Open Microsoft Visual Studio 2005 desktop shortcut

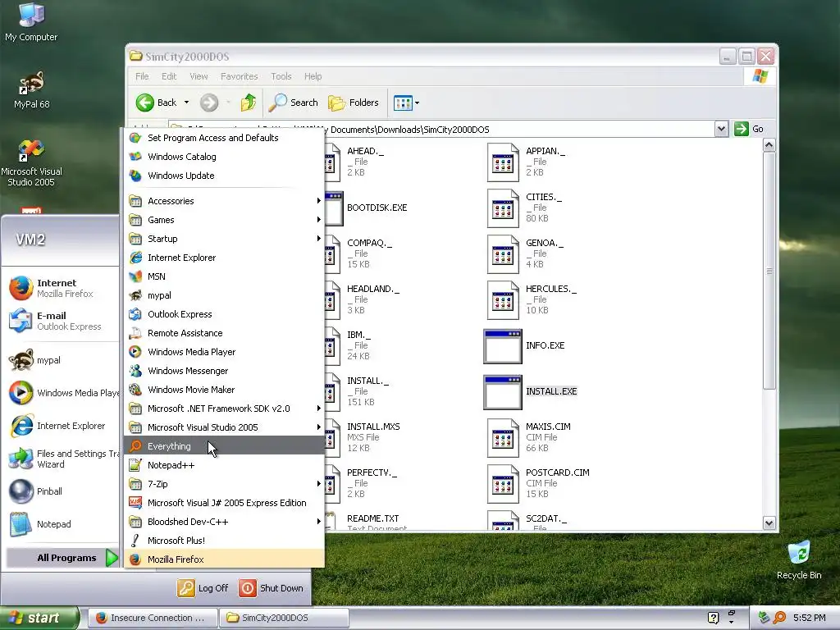pyautogui.click(x=31, y=163)
